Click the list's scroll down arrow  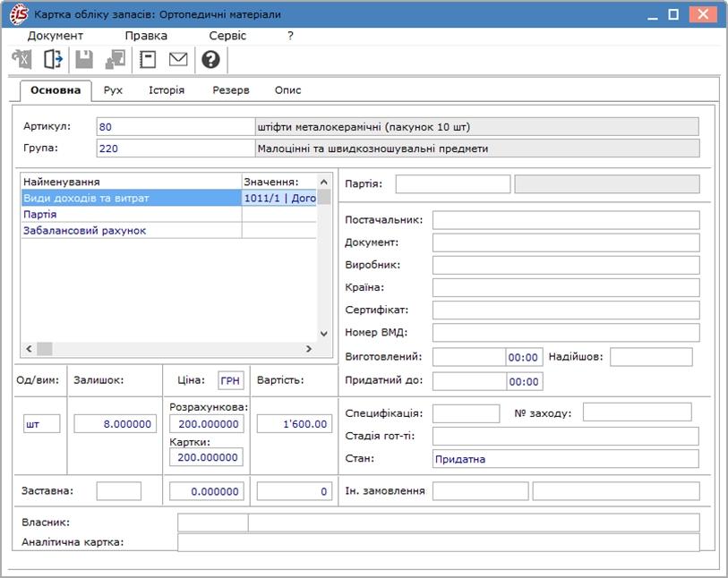(324, 334)
